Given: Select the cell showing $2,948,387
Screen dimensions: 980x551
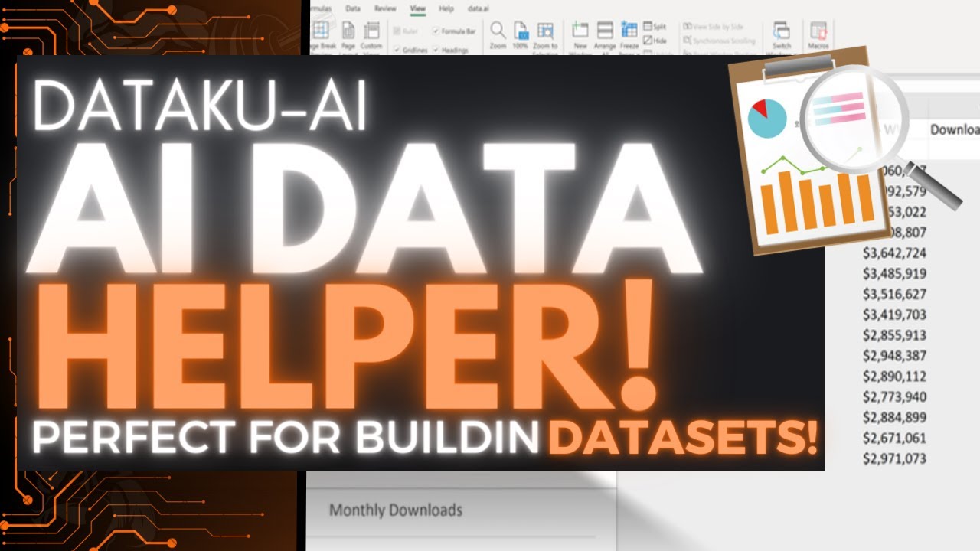Looking at the screenshot, I should click(894, 356).
